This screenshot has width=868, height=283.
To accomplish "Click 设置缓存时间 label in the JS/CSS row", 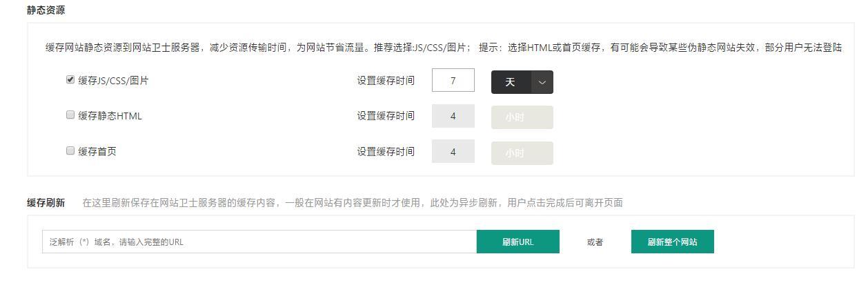I will [386, 81].
